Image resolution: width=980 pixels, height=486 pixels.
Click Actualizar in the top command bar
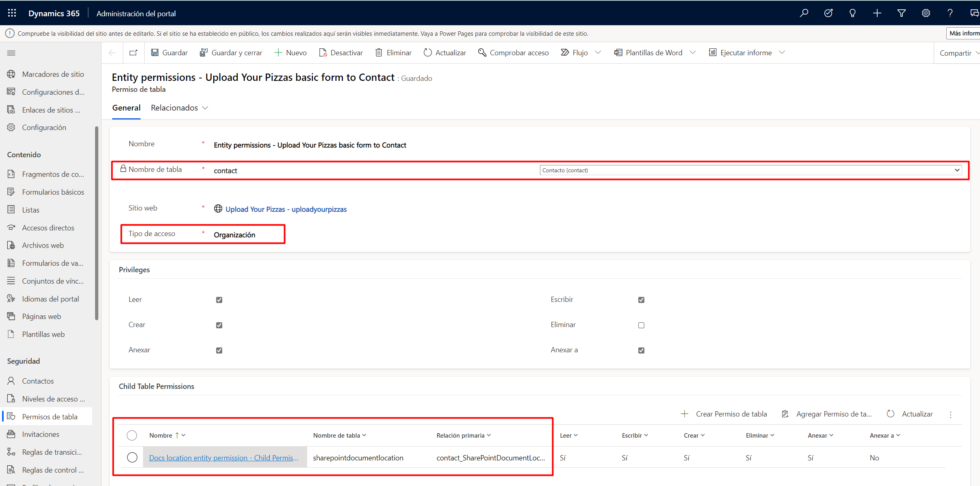pyautogui.click(x=445, y=53)
